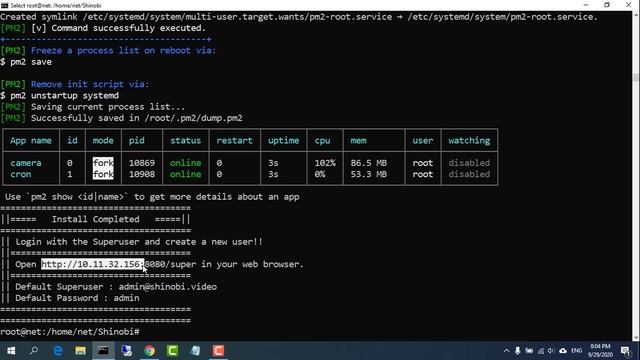Click the 'watching' column header

pos(469,140)
